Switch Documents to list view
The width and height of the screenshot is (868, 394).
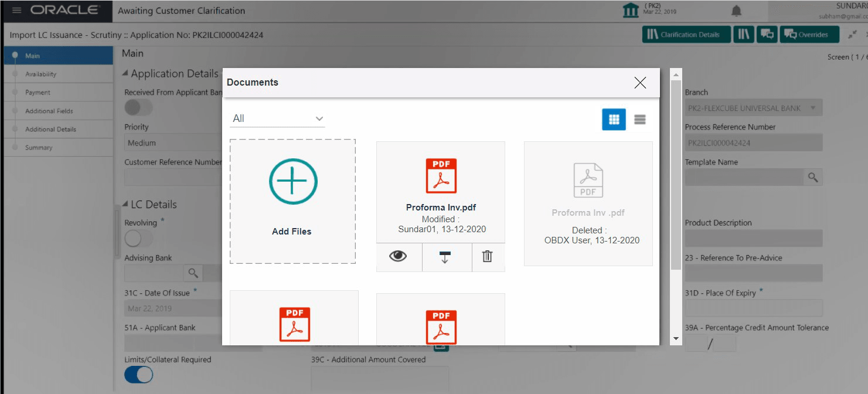pyautogui.click(x=639, y=119)
